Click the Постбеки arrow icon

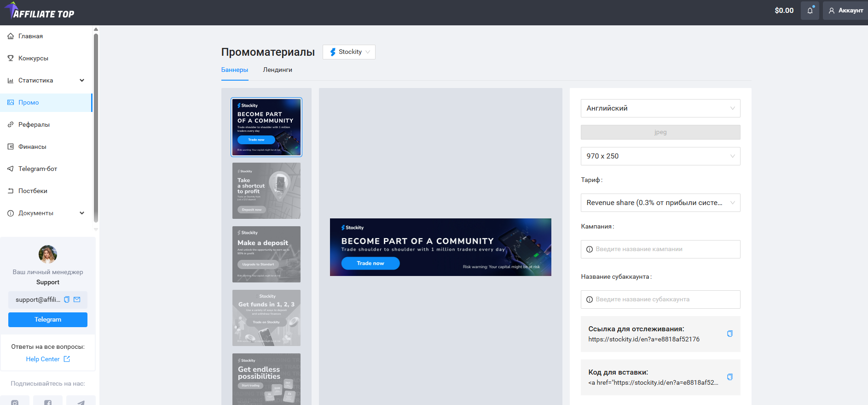click(x=11, y=191)
